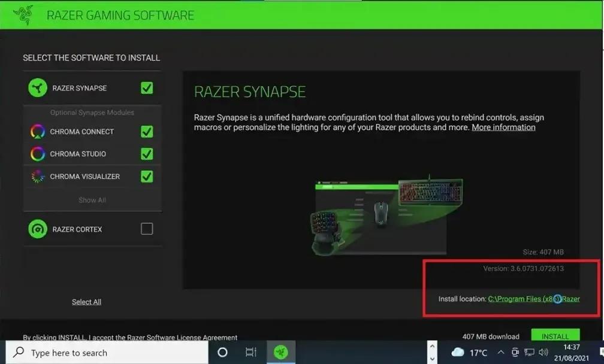This screenshot has height=364, width=604.
Task: Click the Meet Now camera tray icon
Action: (x=515, y=352)
